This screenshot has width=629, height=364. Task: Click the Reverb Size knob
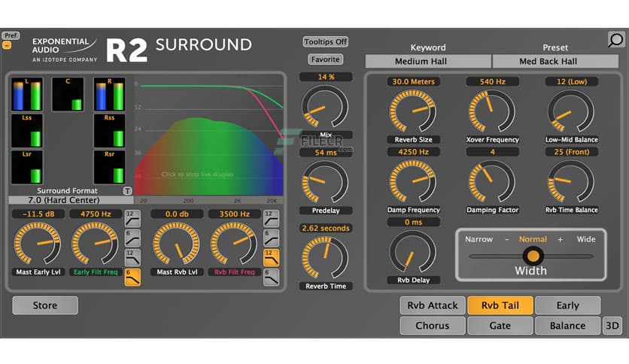pos(413,111)
